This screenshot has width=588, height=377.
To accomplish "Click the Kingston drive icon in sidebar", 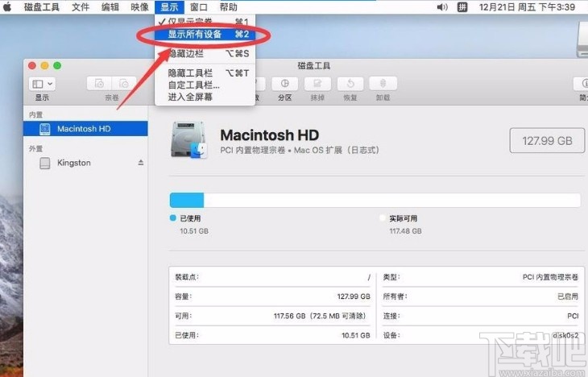I will coord(44,163).
